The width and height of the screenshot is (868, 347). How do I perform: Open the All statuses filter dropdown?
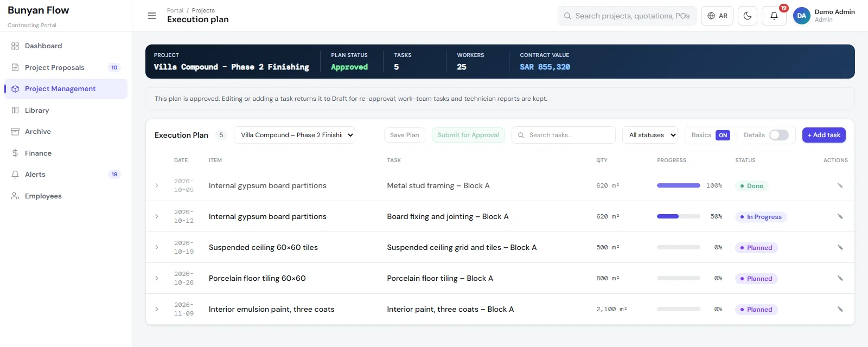click(x=650, y=135)
